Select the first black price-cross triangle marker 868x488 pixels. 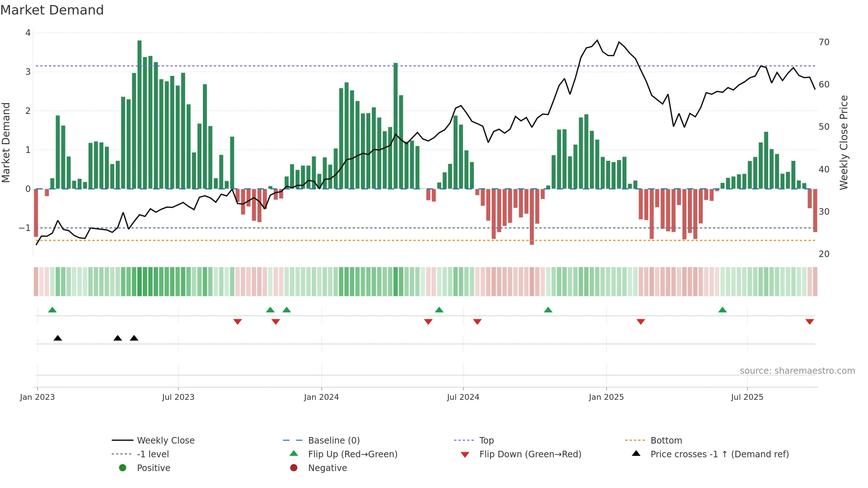(58, 338)
